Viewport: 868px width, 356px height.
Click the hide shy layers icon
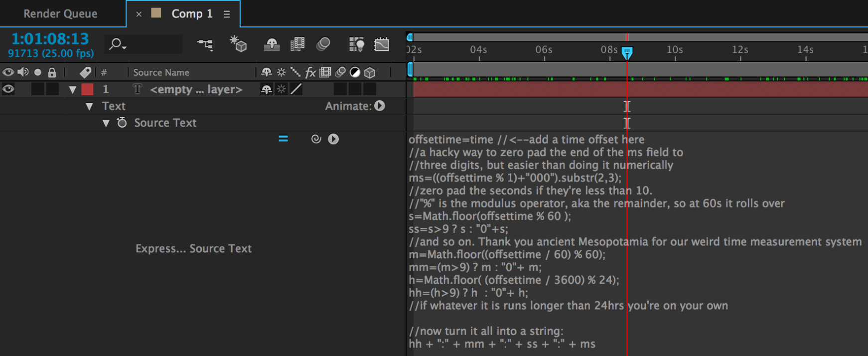click(272, 44)
